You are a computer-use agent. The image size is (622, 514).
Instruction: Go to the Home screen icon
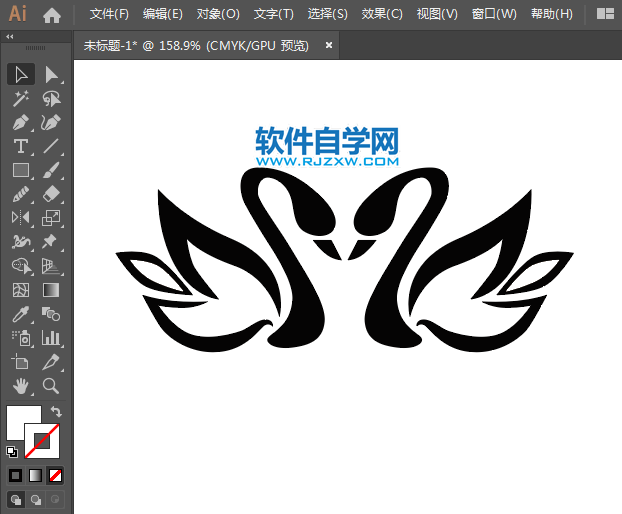(52, 15)
